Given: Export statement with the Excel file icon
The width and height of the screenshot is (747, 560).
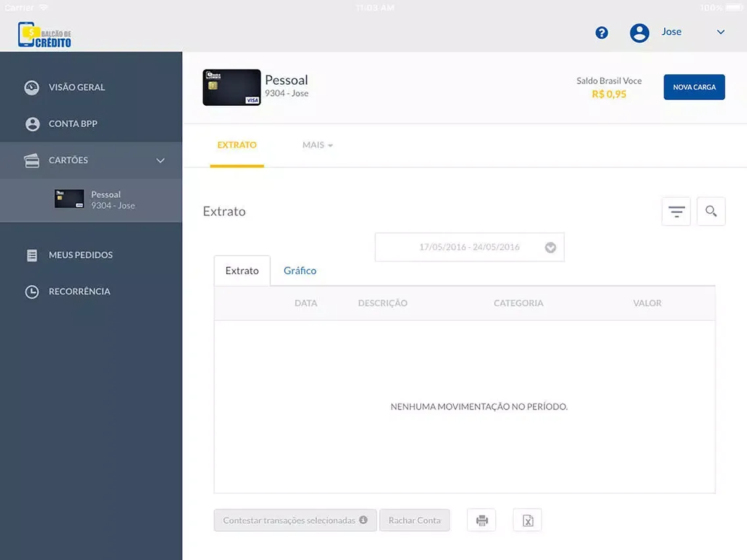Looking at the screenshot, I should (527, 521).
